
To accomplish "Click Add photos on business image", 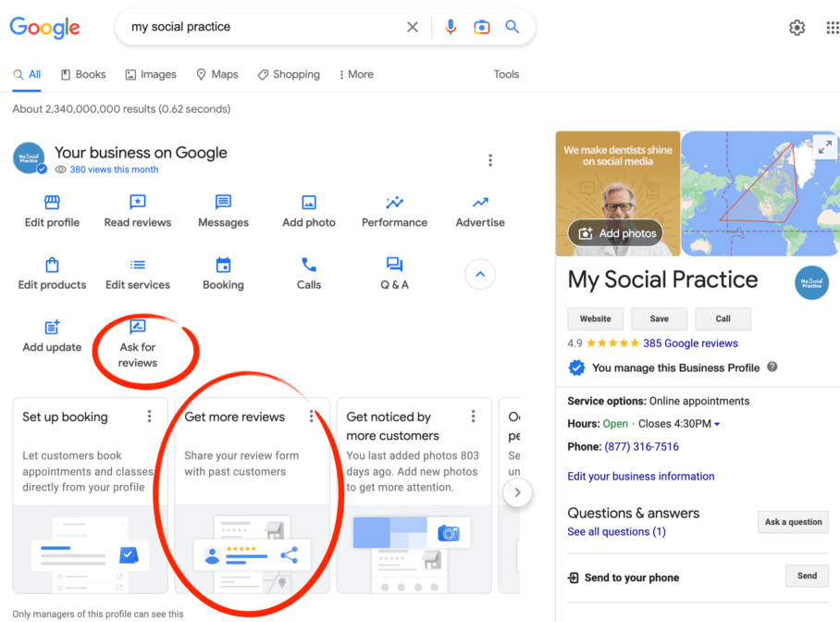I will (615, 233).
